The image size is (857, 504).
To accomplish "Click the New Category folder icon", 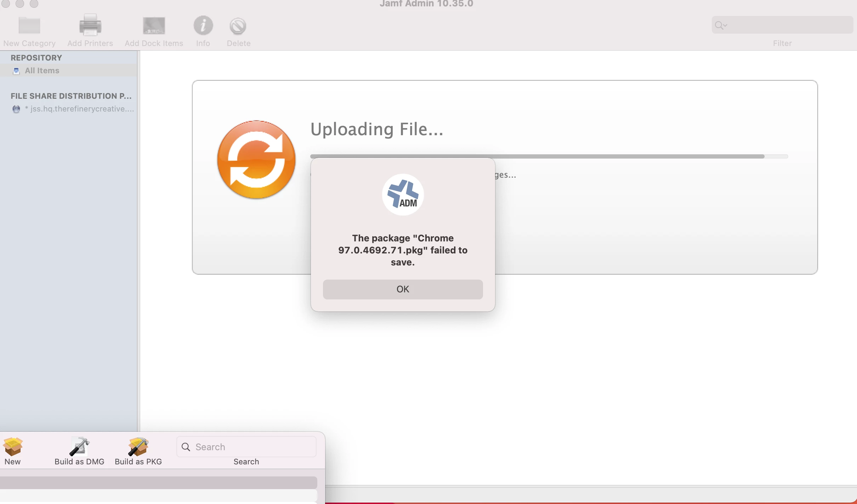I will tap(29, 25).
